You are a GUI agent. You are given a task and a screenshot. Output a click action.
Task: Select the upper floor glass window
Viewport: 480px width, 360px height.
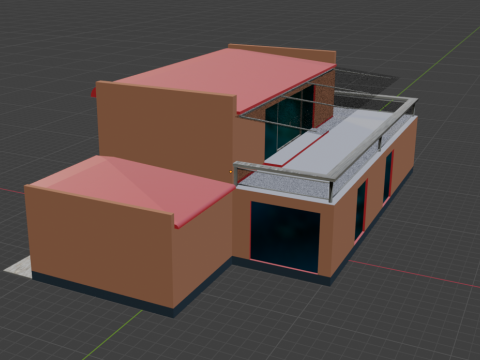[289, 124]
